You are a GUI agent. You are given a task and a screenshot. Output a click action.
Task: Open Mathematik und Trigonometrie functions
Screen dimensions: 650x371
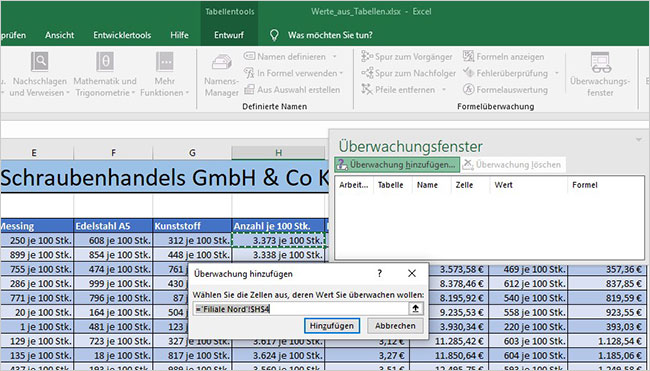coord(105,75)
